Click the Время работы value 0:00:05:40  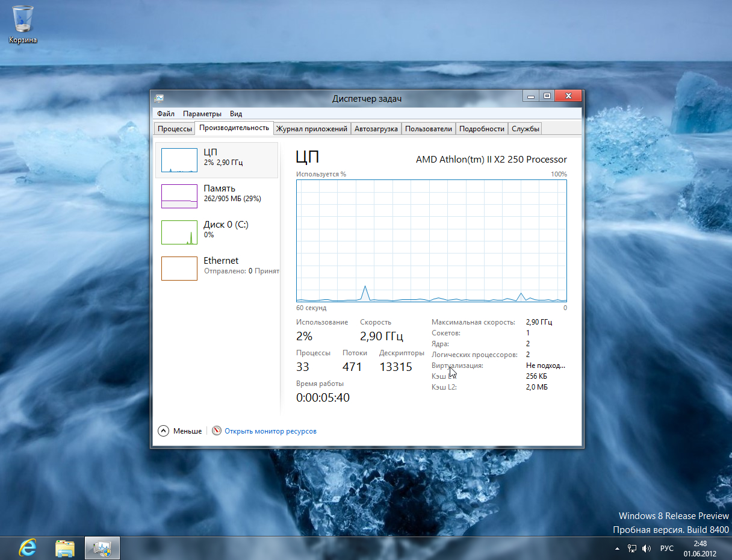tap(323, 397)
